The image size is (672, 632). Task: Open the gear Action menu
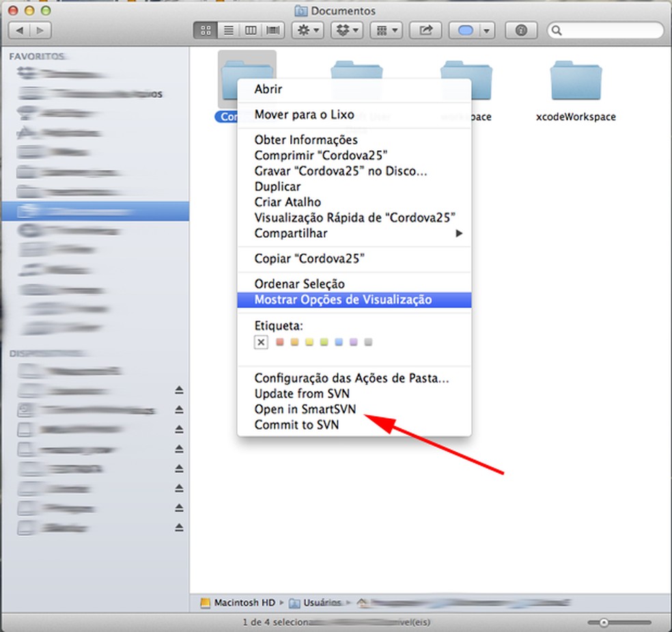coord(308,31)
